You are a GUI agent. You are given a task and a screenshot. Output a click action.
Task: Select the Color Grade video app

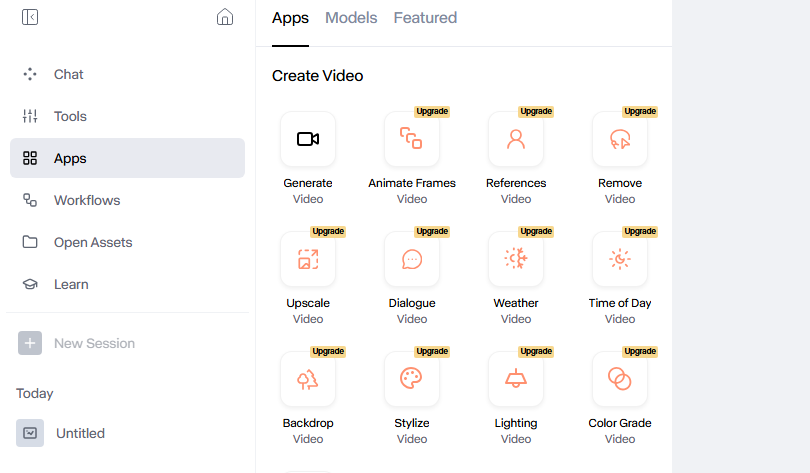click(x=620, y=379)
